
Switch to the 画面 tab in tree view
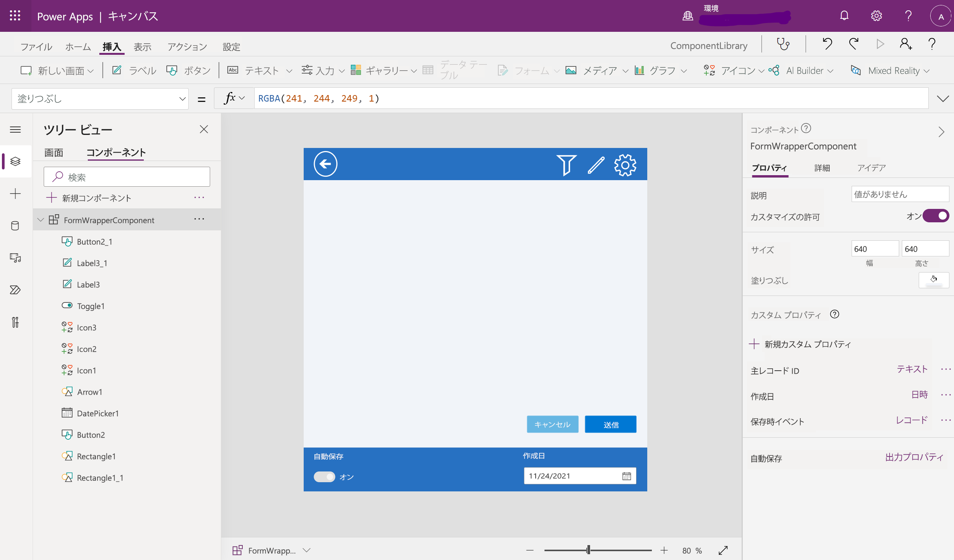(x=54, y=153)
